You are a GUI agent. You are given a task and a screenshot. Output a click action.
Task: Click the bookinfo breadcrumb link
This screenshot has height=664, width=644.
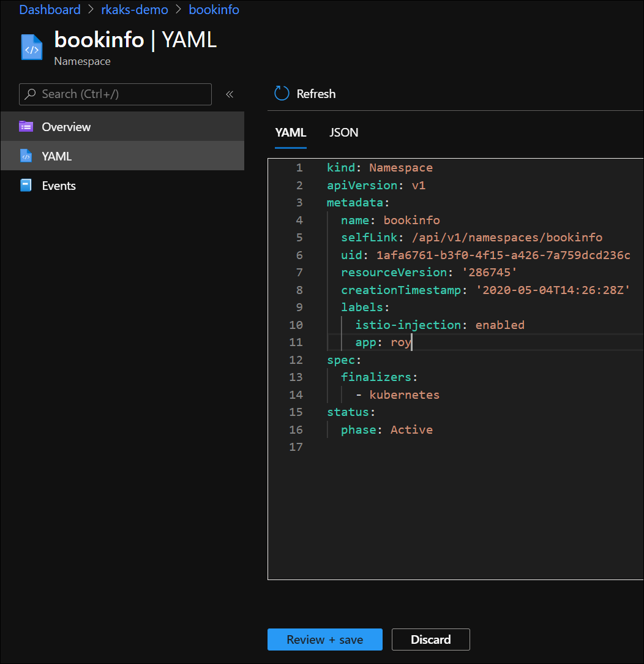tap(214, 10)
